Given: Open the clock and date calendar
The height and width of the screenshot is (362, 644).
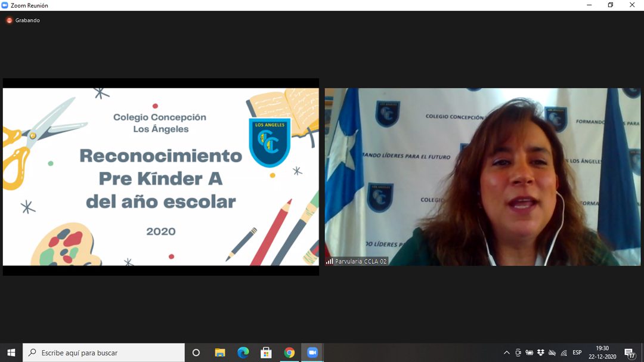Looking at the screenshot, I should 602,352.
